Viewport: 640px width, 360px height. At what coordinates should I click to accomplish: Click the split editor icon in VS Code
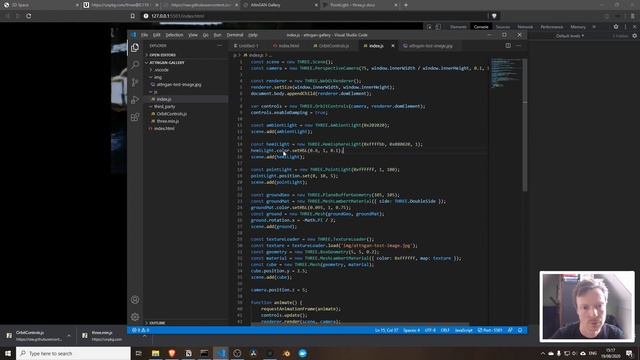pyautogui.click(x=508, y=46)
